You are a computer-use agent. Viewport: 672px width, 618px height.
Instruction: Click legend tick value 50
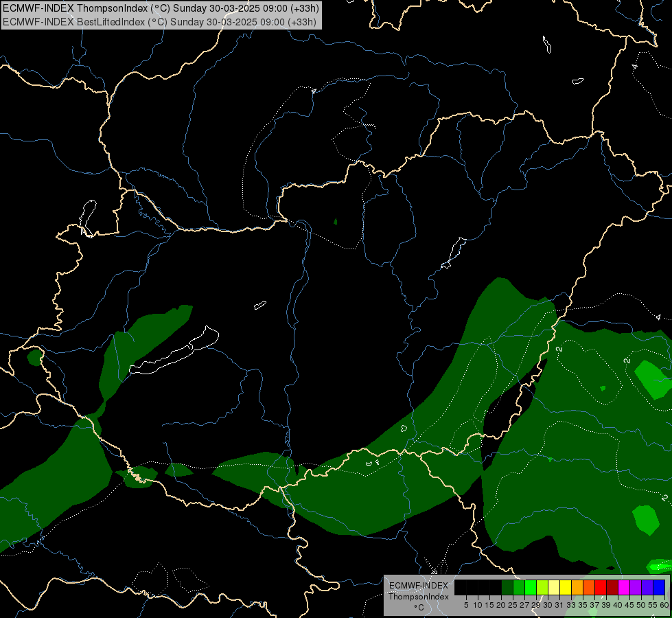coord(641,605)
